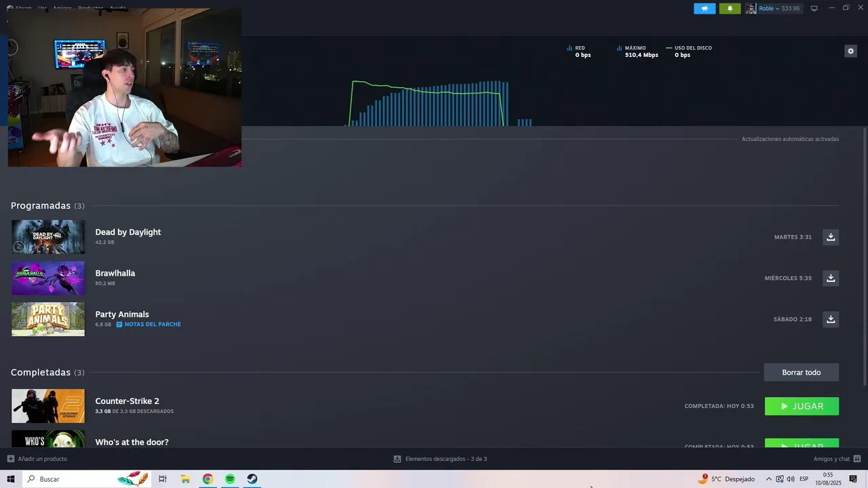Start Party Animals download now
868x488 pixels.
point(831,319)
